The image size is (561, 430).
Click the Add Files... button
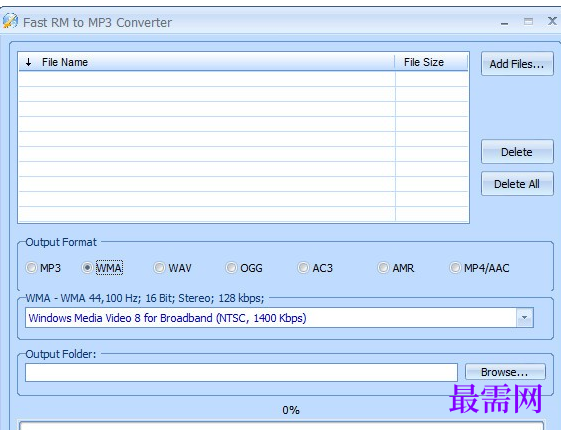pyautogui.click(x=517, y=64)
